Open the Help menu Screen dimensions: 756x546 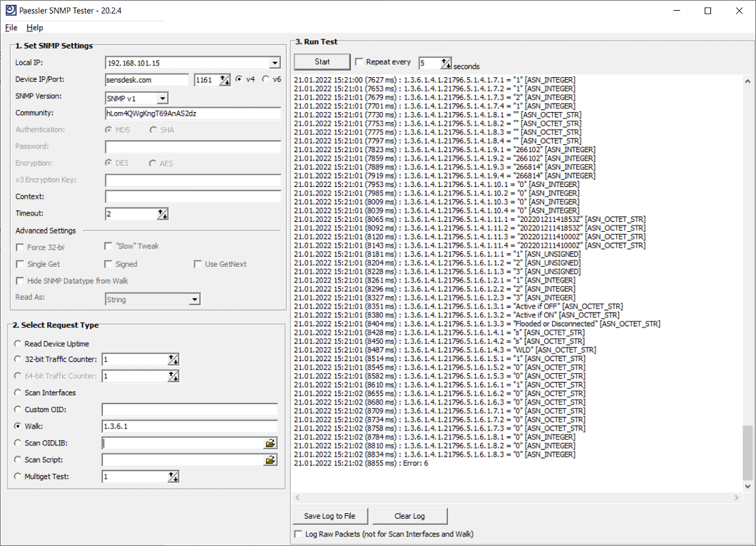click(x=35, y=28)
